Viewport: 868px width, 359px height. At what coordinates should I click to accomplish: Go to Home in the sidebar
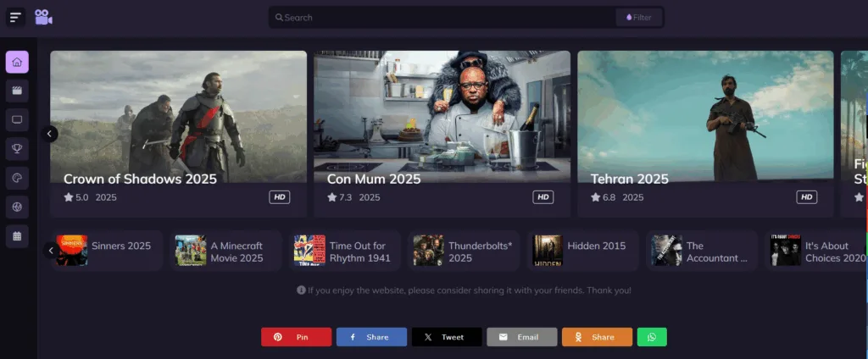pos(17,62)
